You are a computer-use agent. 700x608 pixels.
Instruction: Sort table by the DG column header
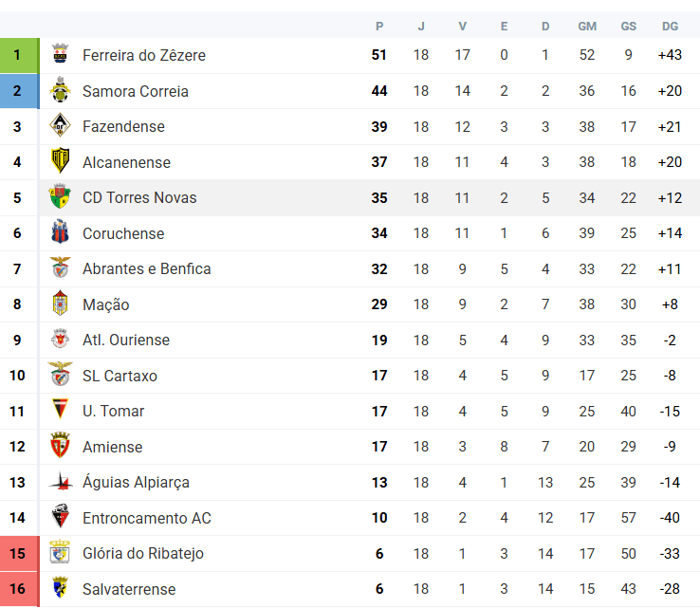point(670,27)
